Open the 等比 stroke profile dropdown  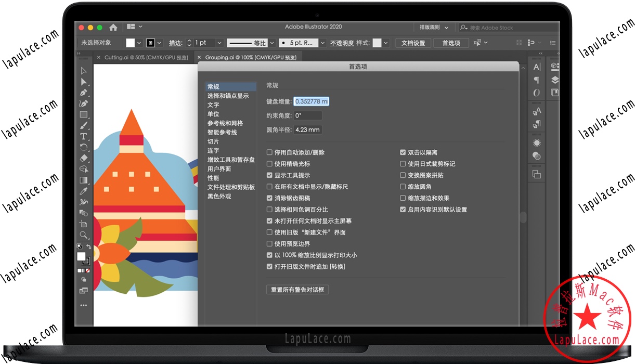(x=271, y=43)
